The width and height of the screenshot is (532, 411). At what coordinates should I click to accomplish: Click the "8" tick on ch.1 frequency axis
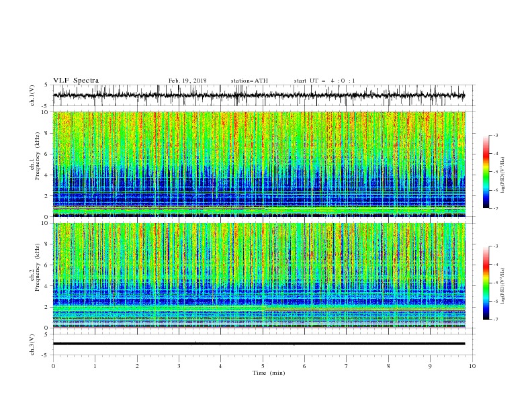pyautogui.click(x=47, y=133)
